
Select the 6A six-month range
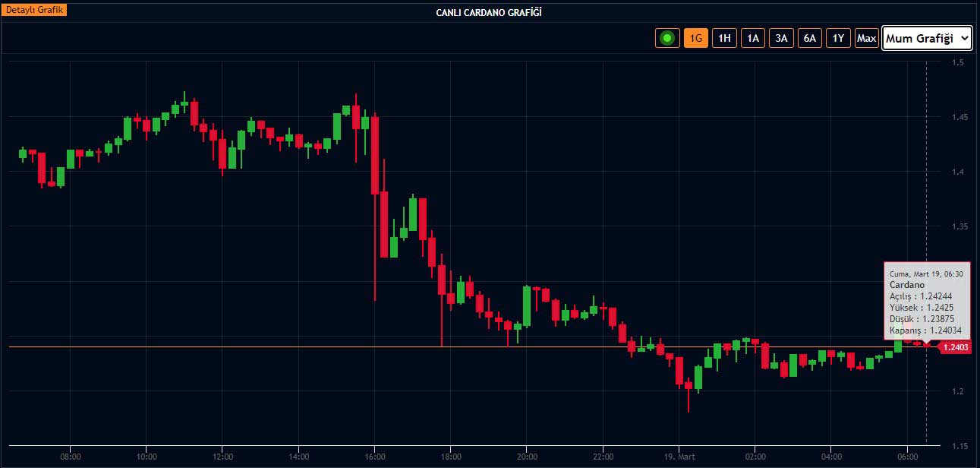810,38
